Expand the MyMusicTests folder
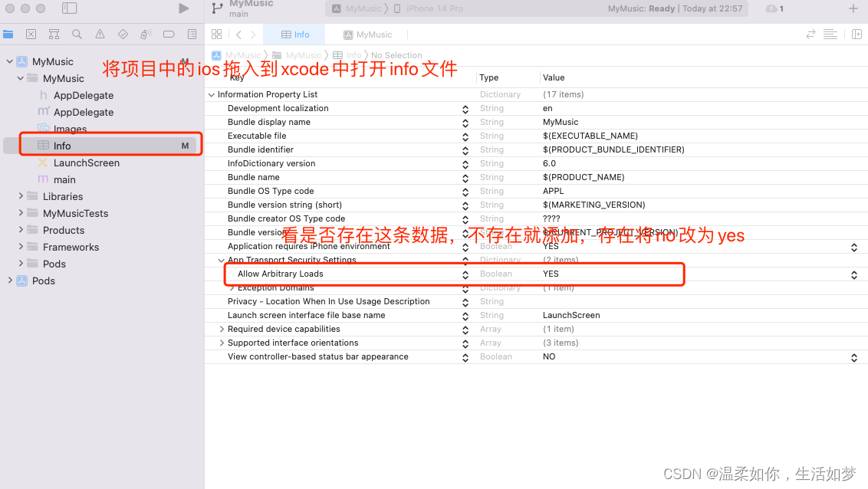The image size is (868, 489). (21, 213)
